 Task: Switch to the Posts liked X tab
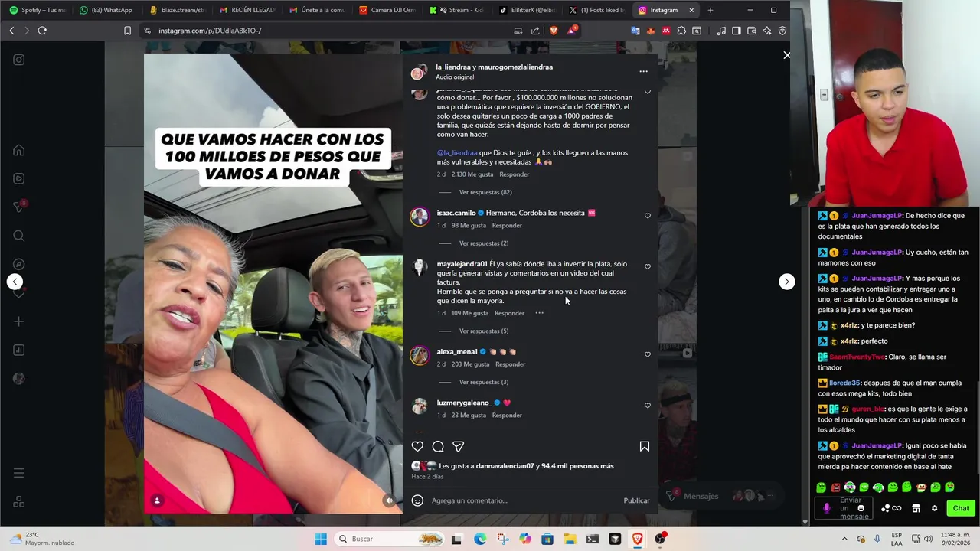coord(597,10)
